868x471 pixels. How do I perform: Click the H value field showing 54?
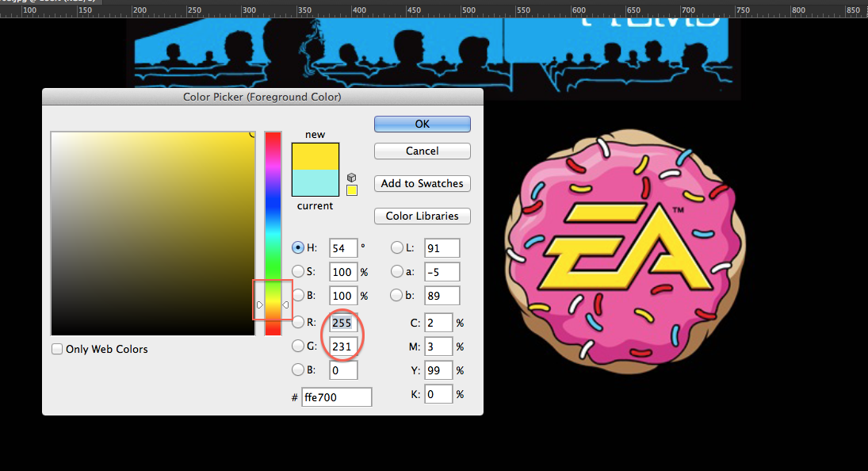pos(343,248)
